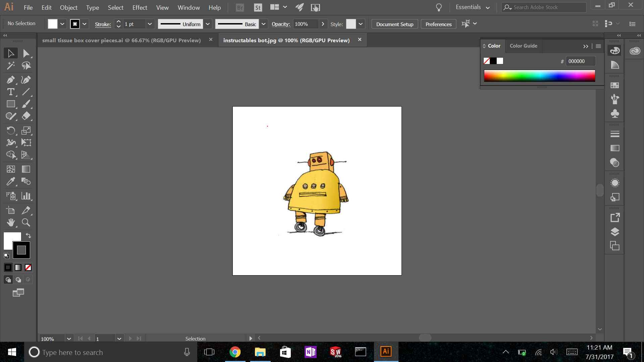
Task: Select the Rectangle tool
Action: point(11,104)
